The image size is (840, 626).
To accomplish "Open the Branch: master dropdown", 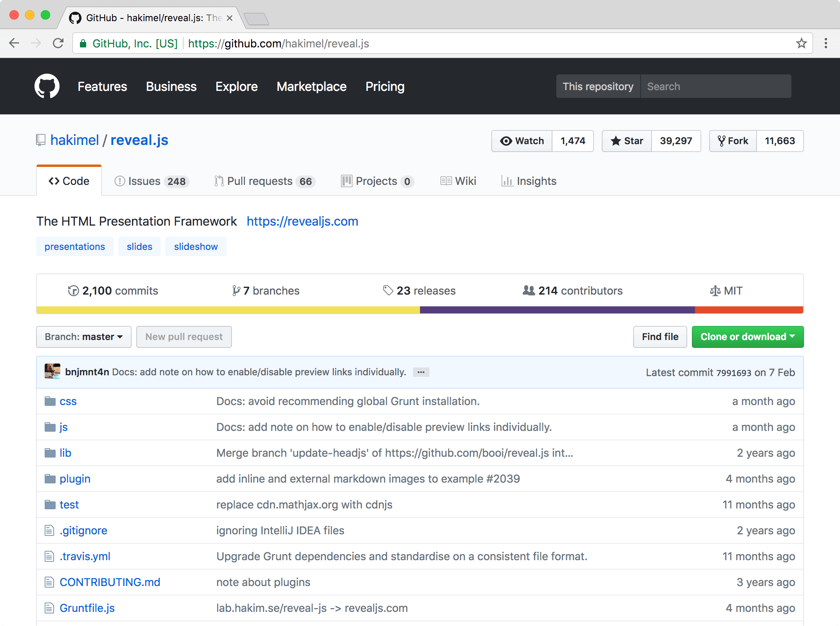I will pyautogui.click(x=83, y=337).
